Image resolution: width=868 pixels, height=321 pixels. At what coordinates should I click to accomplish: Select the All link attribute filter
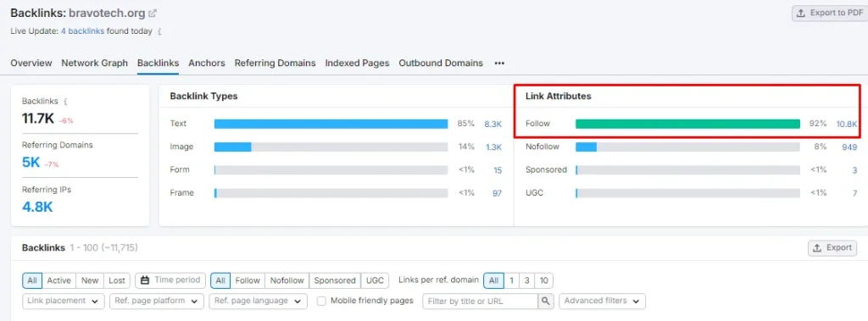point(220,280)
